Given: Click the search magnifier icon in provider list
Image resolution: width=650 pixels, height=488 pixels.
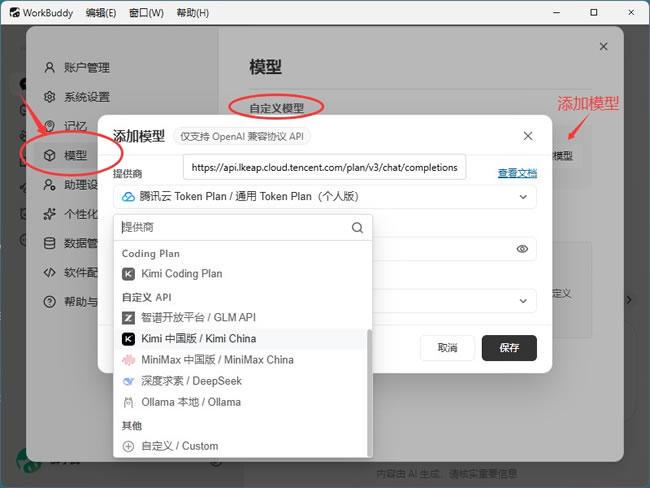Looking at the screenshot, I should pyautogui.click(x=357, y=227).
